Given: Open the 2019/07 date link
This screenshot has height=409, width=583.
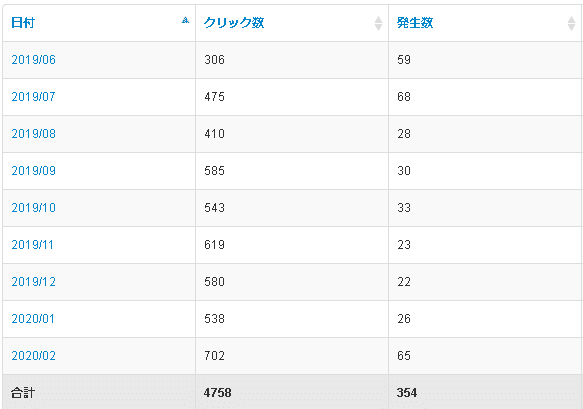Looking at the screenshot, I should (x=33, y=97).
